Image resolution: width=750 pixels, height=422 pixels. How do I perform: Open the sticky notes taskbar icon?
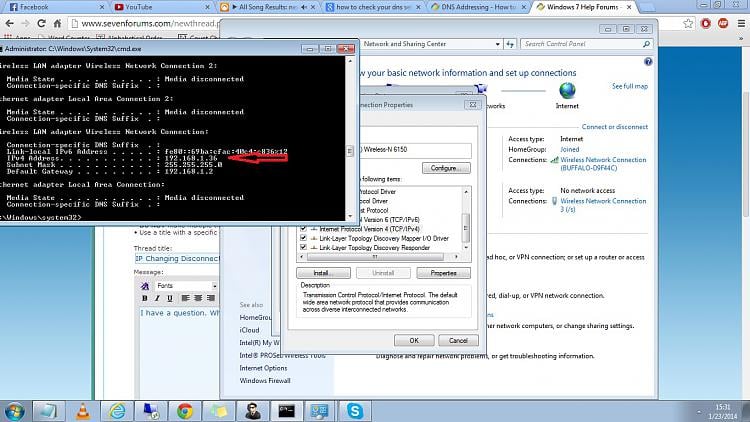click(219, 411)
